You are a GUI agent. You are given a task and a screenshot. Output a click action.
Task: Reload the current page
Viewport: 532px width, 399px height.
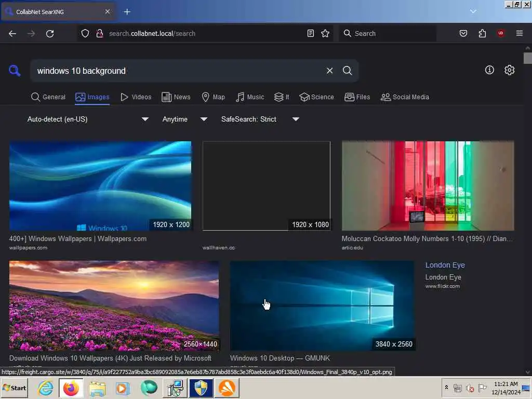(x=50, y=33)
